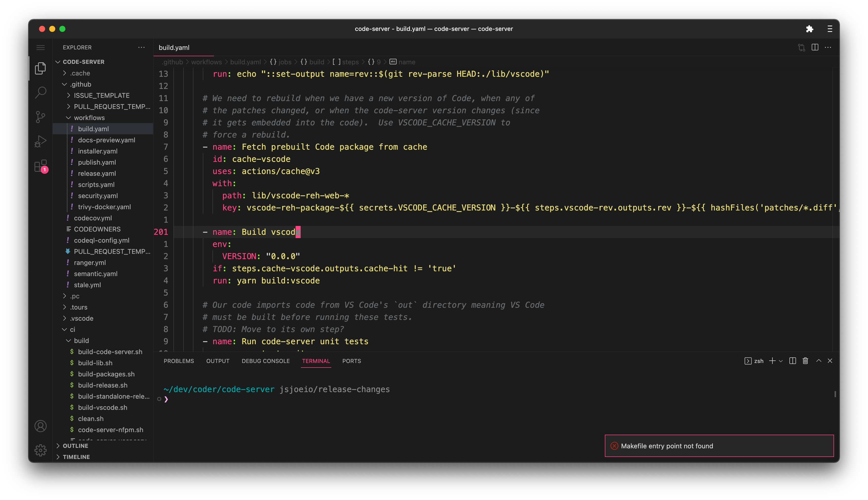
Task: Switch to the PROBLEMS tab
Action: coord(179,361)
